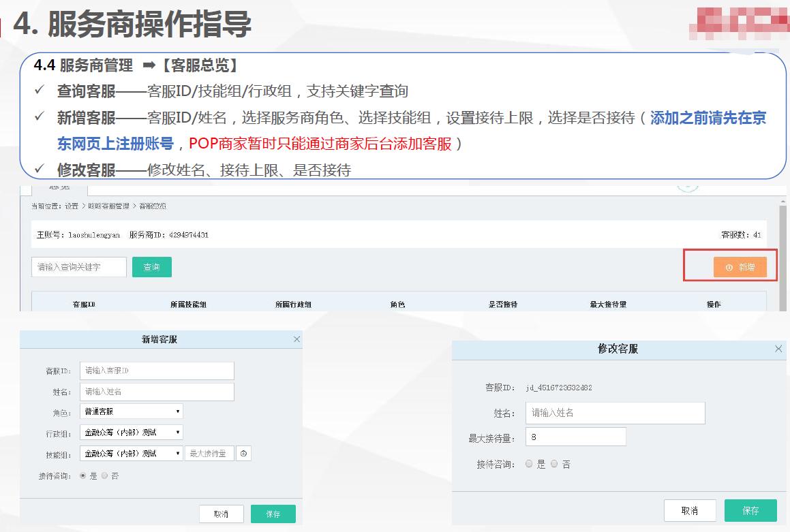790x532 pixels.
Task: Close the 修改客服 dialog with the × icon
Action: [x=778, y=348]
